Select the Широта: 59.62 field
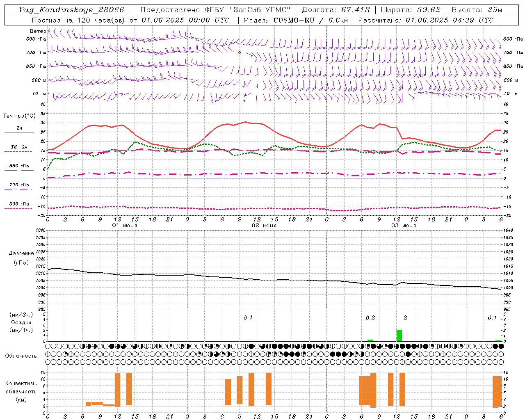Image resolution: width=525 pixels, height=420 pixels. 411,10
